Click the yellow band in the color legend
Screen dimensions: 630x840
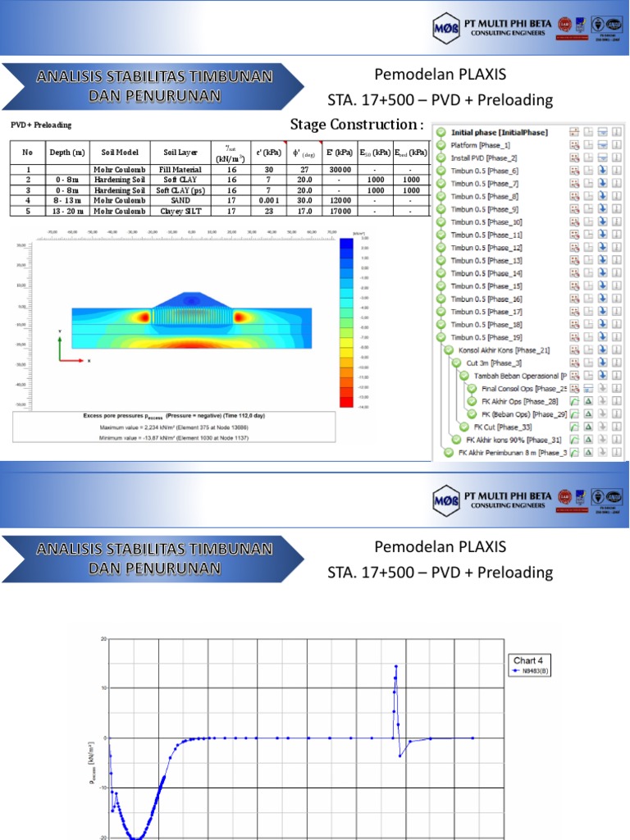347,343
